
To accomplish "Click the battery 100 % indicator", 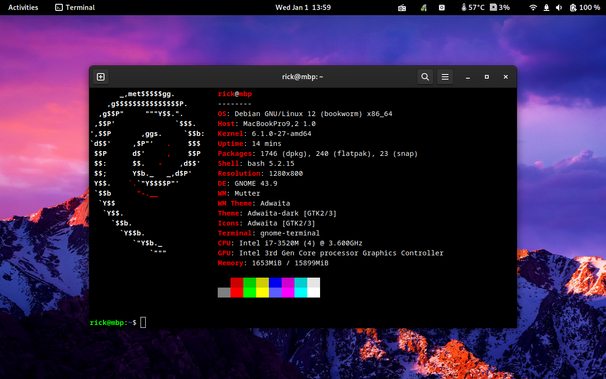I will (585, 7).
